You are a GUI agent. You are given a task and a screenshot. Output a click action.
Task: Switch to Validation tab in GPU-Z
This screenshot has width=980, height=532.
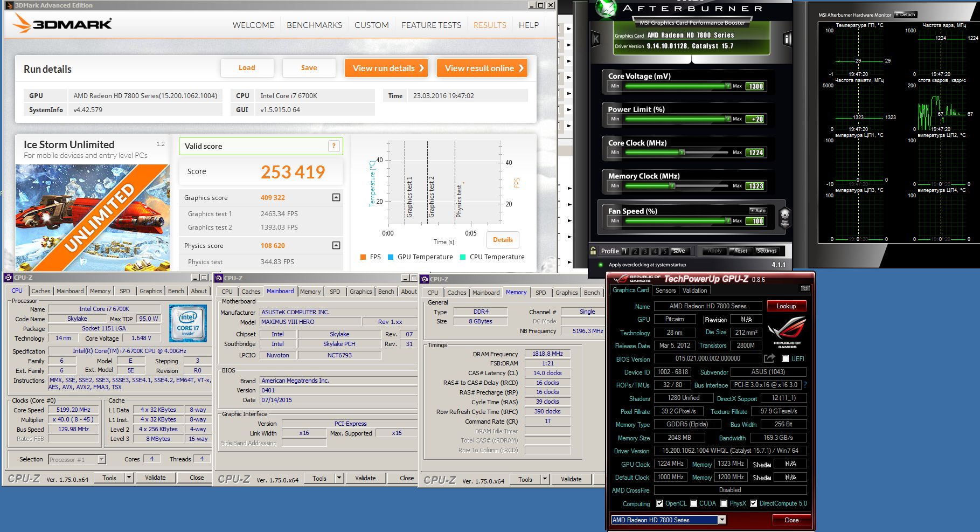[694, 291]
